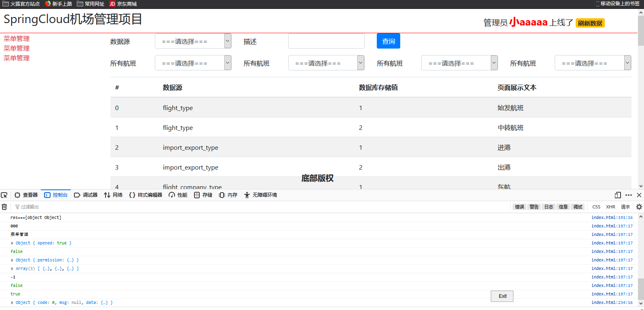644x310 pixels.
Task: Clear console output with trash icon
Action: coord(4,207)
